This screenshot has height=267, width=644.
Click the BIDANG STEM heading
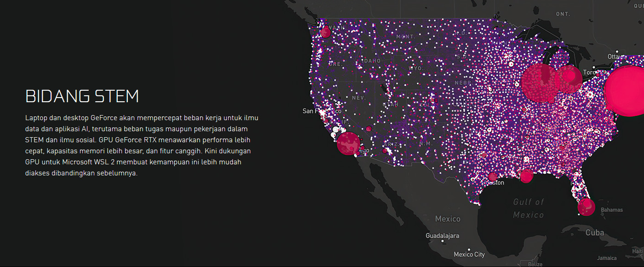(x=82, y=96)
